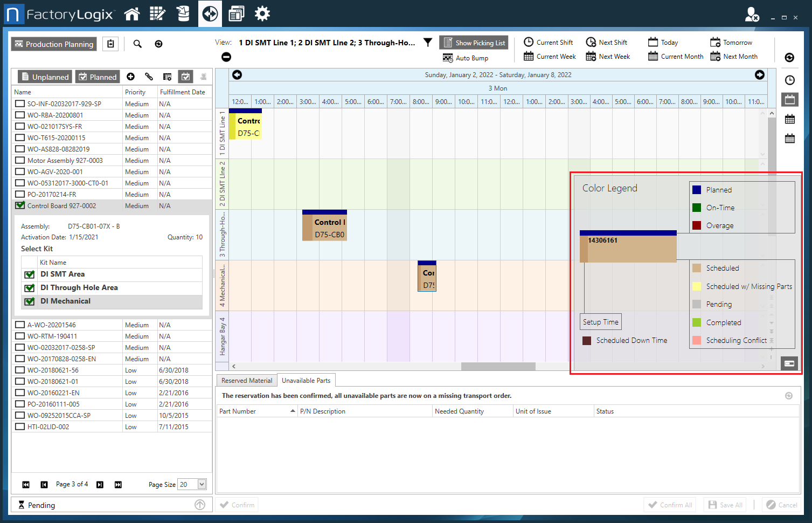Viewport: 812px width, 523px height.
Task: Open the Home icon in the top bar
Action: [132, 14]
